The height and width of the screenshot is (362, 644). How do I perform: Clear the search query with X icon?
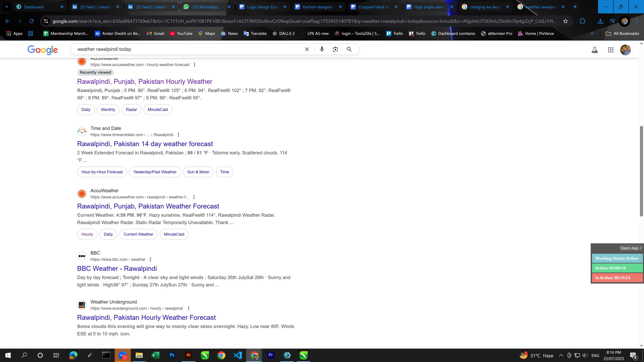(307, 49)
